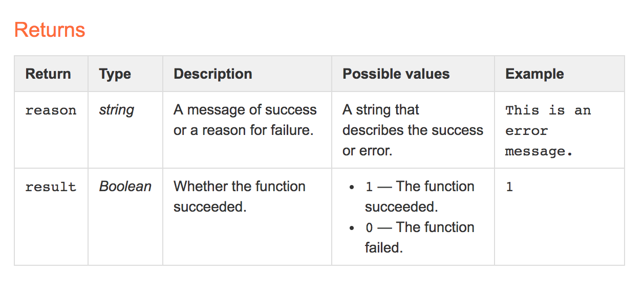The height and width of the screenshot is (298, 644).
Task: Click the reason description text
Action: tap(245, 120)
